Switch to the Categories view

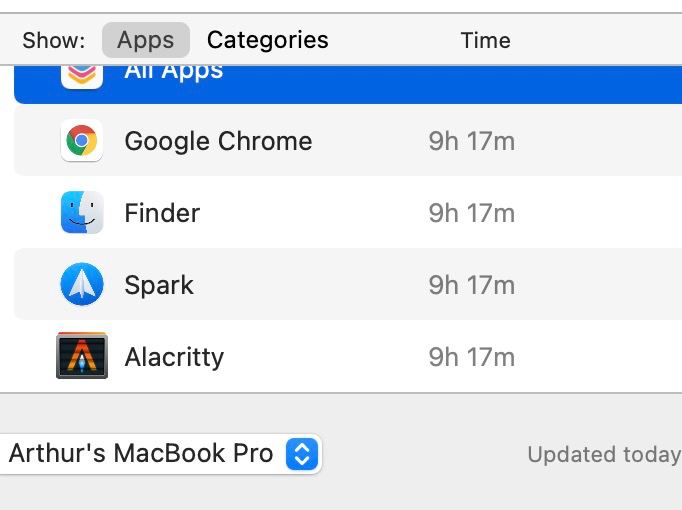[267, 40]
